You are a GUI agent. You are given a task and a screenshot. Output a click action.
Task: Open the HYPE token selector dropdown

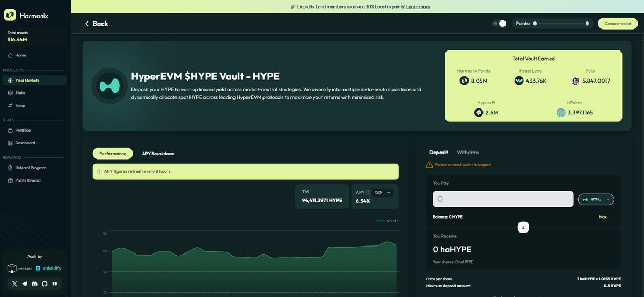click(x=596, y=199)
